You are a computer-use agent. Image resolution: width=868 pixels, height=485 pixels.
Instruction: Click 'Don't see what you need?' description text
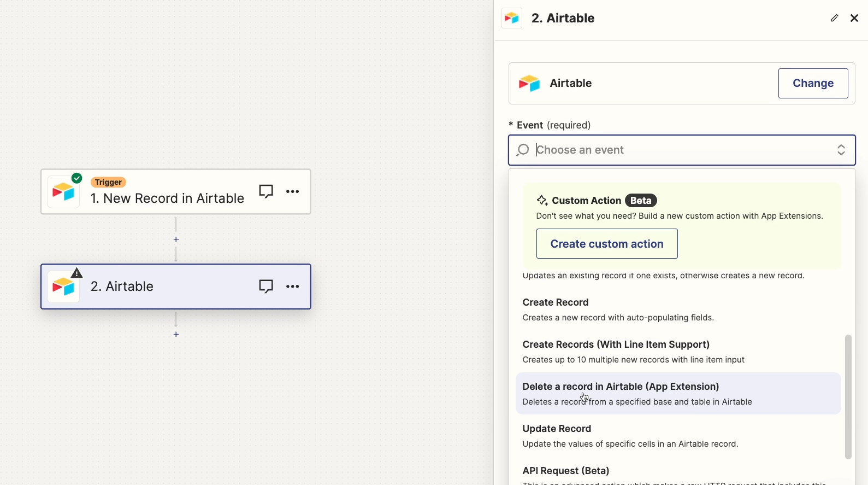[680, 216]
